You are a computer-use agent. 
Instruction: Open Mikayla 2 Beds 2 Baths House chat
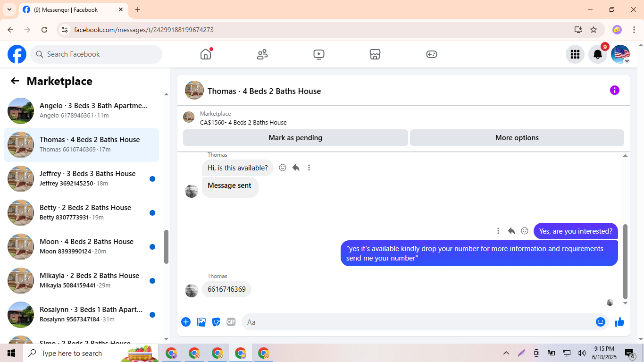click(x=81, y=281)
